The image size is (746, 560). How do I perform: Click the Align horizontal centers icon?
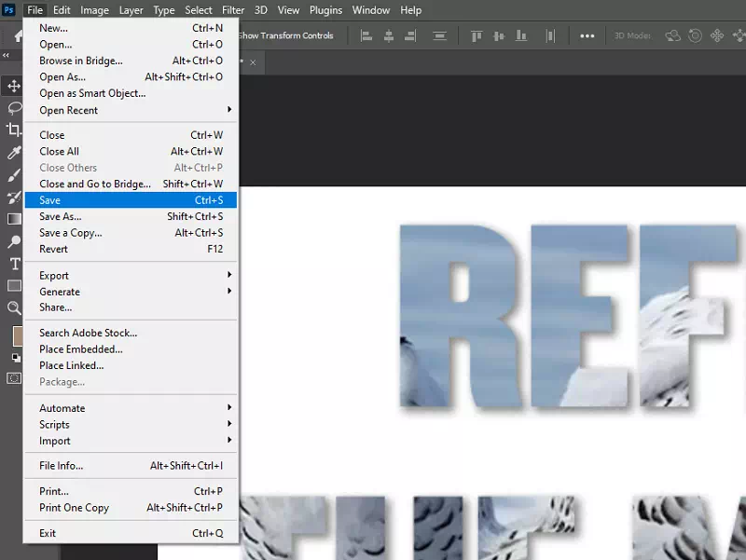click(389, 35)
